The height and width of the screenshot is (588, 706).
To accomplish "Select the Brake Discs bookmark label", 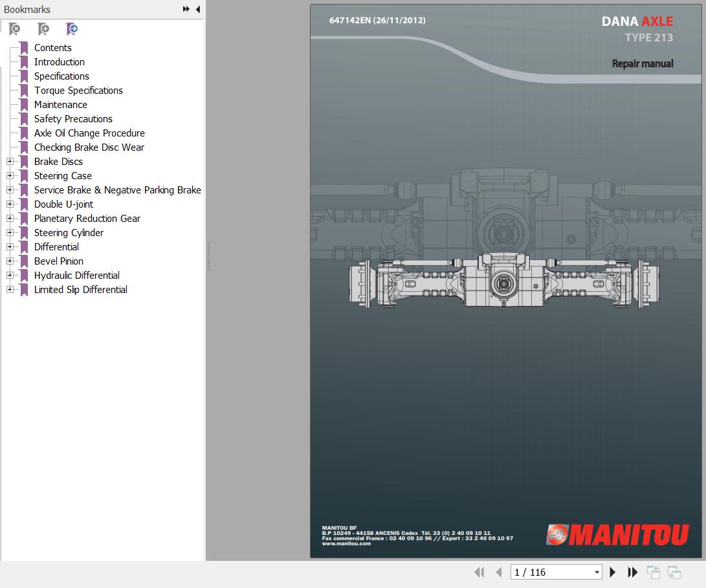I will pos(58,162).
